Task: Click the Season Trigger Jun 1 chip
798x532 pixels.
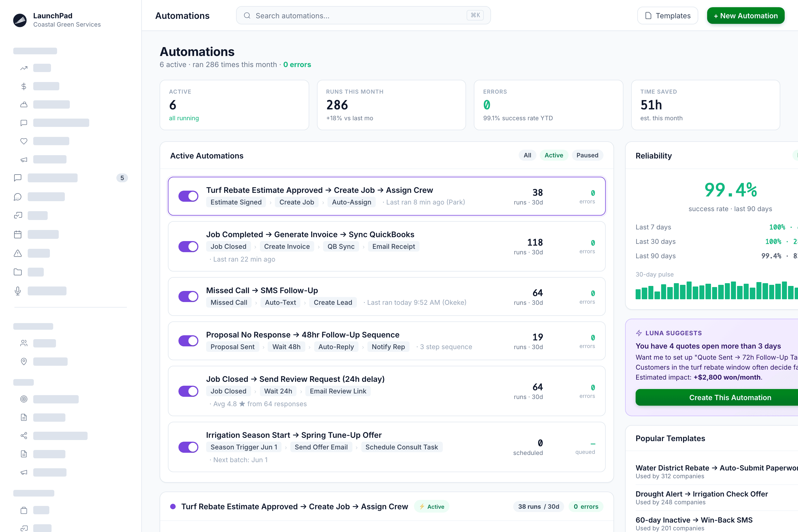Action: pos(244,447)
